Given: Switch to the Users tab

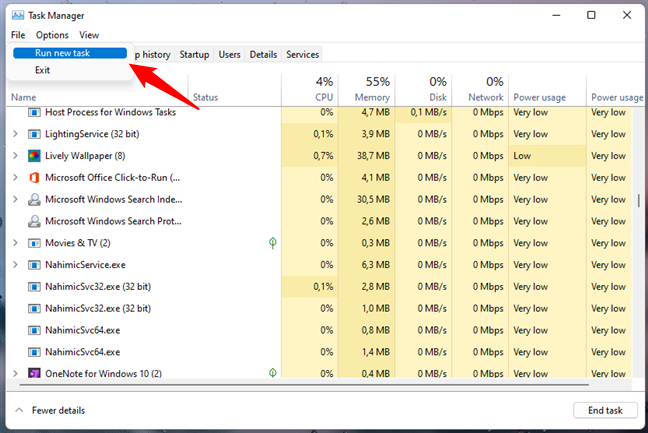Looking at the screenshot, I should coord(229,55).
